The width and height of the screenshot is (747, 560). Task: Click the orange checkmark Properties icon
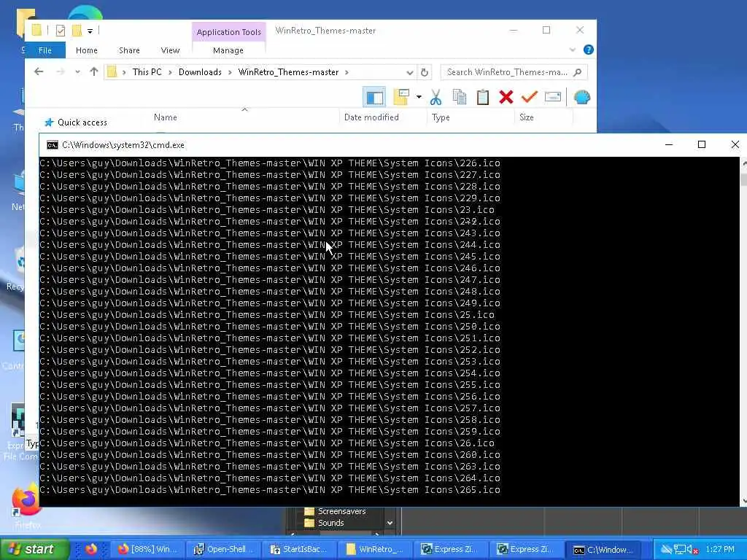(530, 97)
